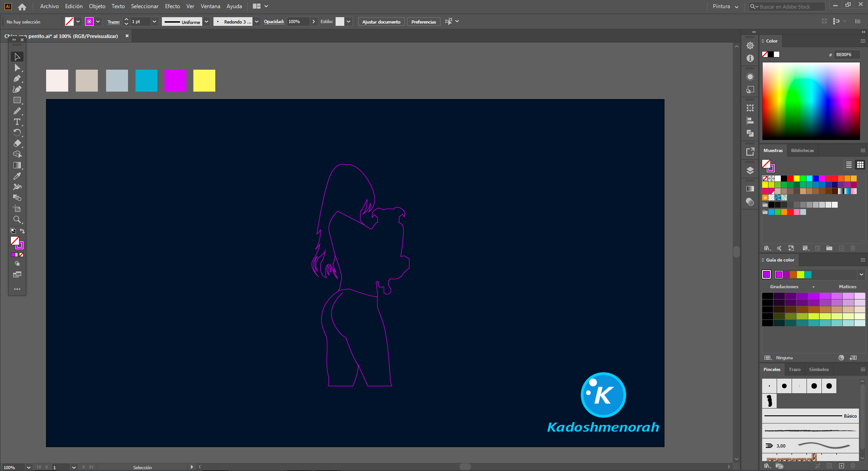Change screen mode icon in toolbar
Viewport: 868px width, 471px height.
pos(17,275)
